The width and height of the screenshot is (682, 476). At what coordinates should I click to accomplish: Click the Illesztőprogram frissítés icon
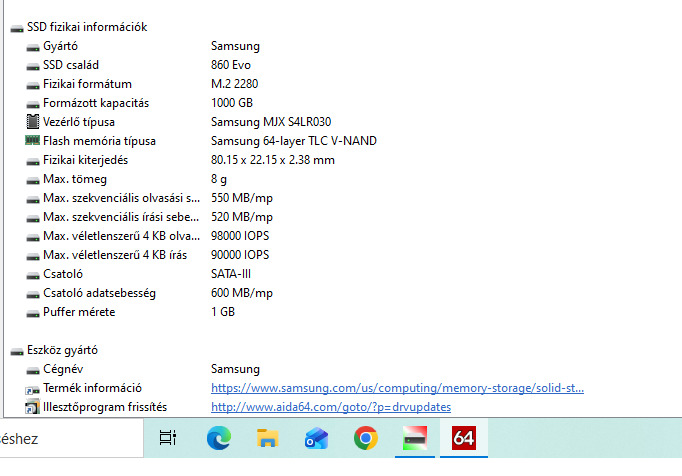pos(33,407)
